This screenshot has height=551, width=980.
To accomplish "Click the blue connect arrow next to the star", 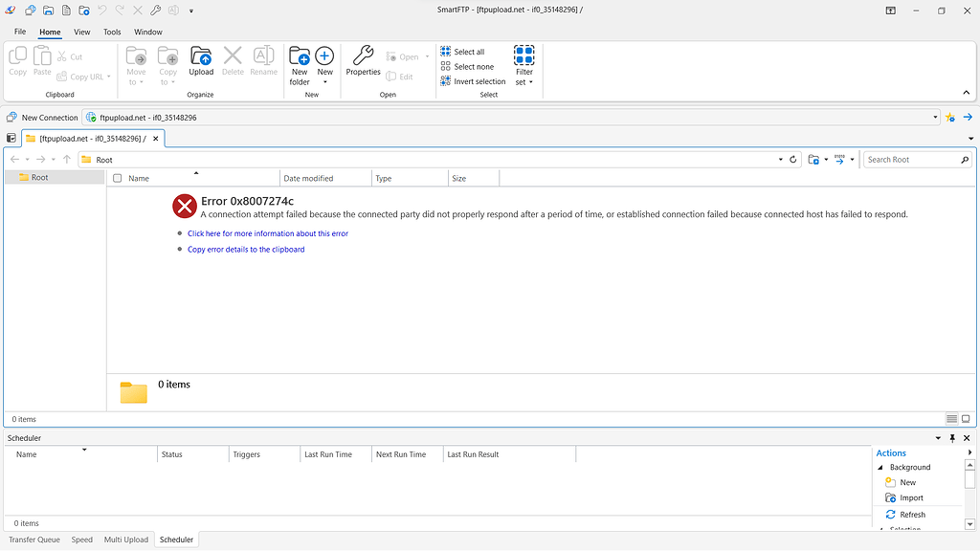I will (967, 117).
